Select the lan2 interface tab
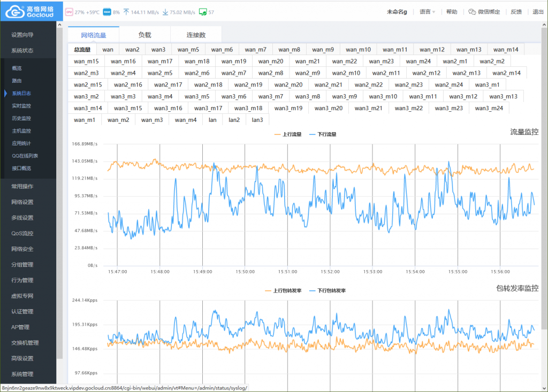The height and width of the screenshot is (392, 548). (x=234, y=120)
